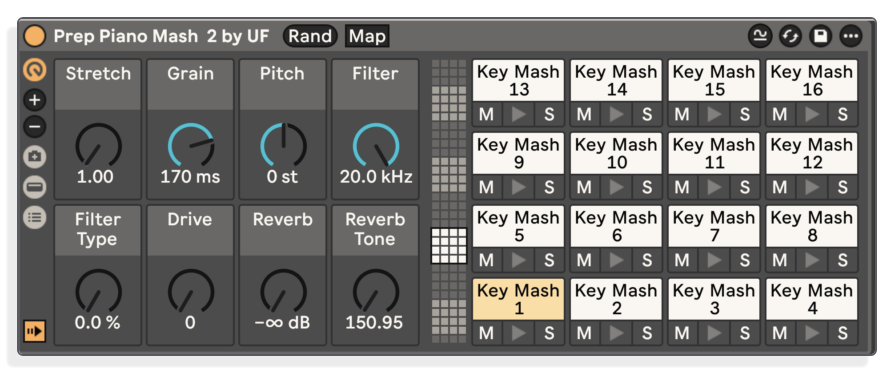Save the preset with the disk icon

point(820,36)
